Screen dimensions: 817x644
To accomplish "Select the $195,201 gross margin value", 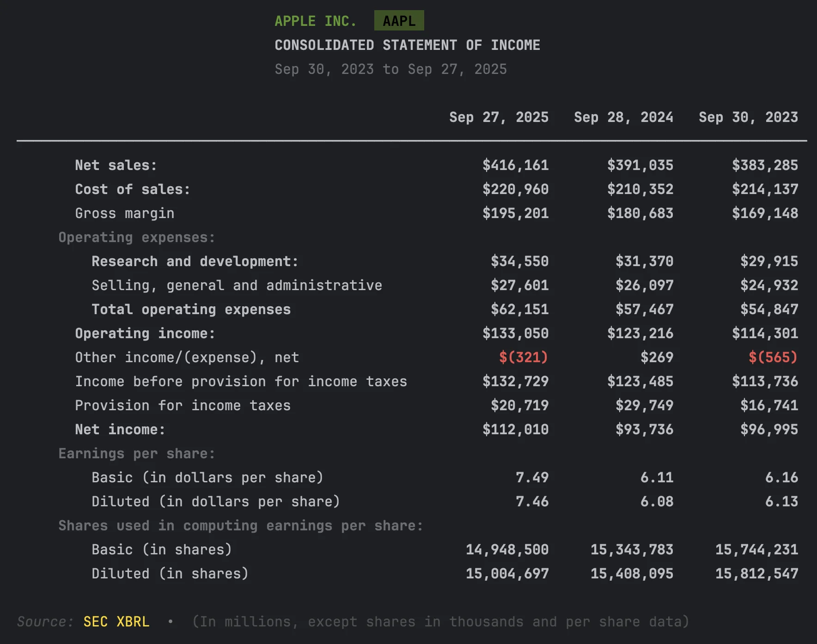I will point(515,213).
